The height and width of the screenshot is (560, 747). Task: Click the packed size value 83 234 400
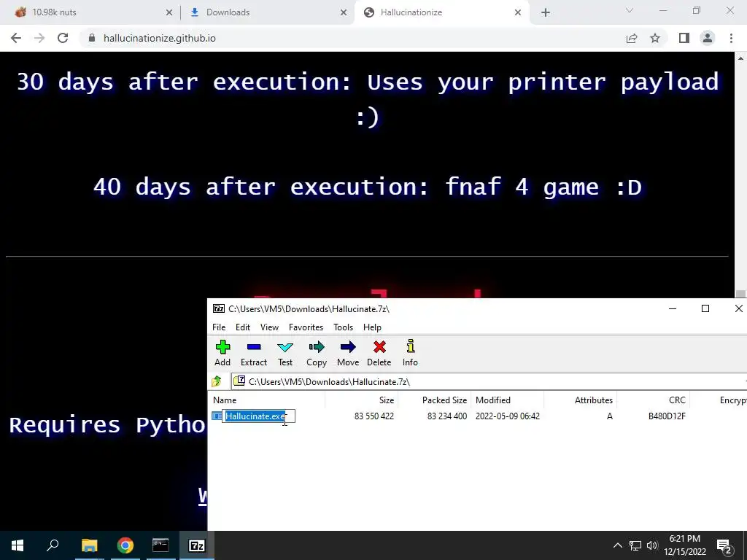click(x=447, y=416)
